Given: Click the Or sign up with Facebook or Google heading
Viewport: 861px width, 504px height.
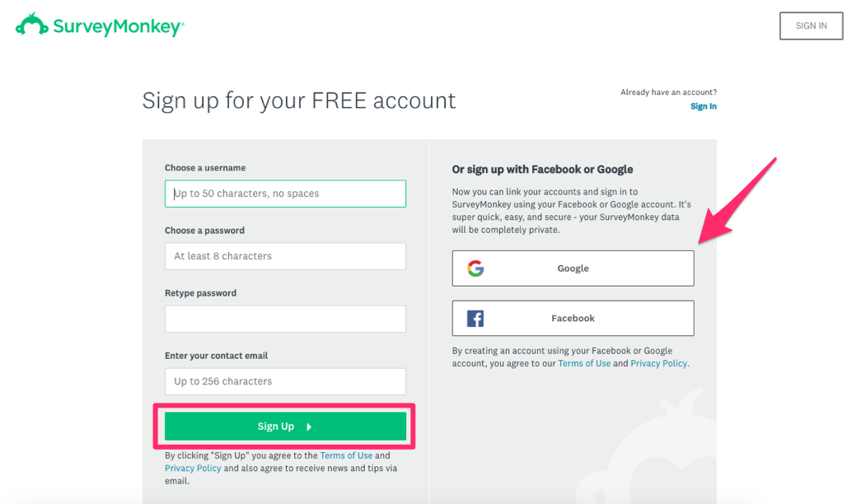Looking at the screenshot, I should tap(542, 170).
